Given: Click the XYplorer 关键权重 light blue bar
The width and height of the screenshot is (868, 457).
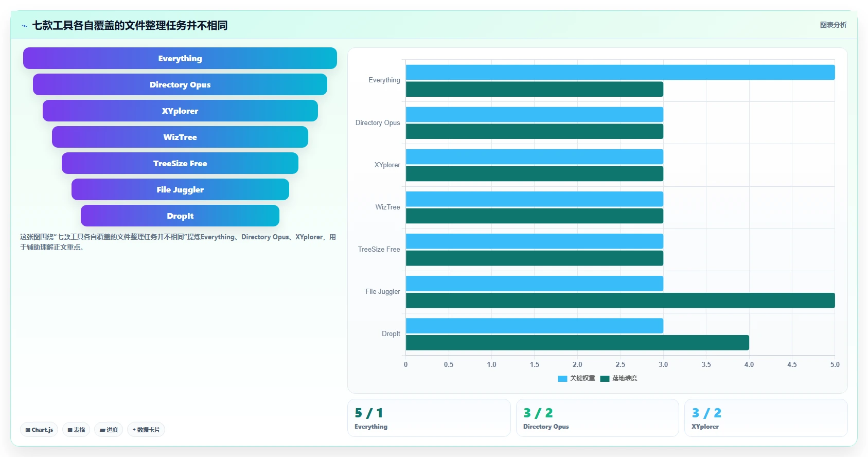Looking at the screenshot, I should point(535,157).
